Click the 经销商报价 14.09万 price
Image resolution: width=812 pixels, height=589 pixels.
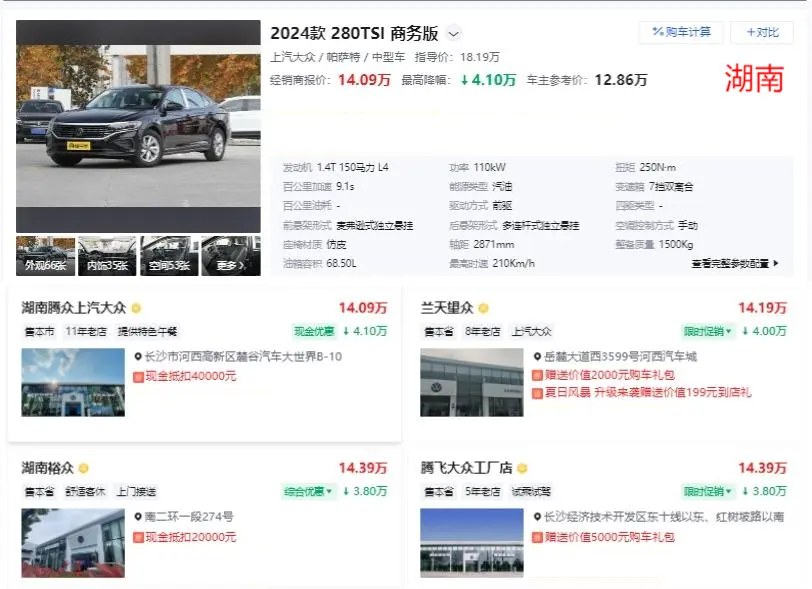364,80
